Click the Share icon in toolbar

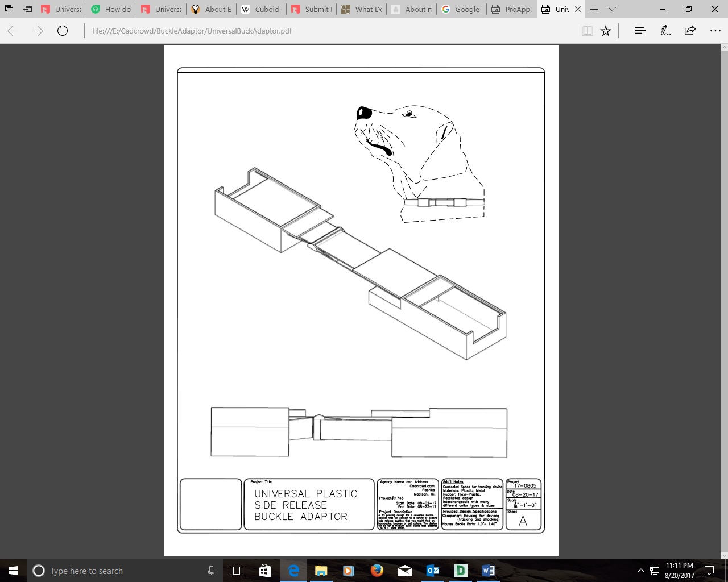point(690,31)
